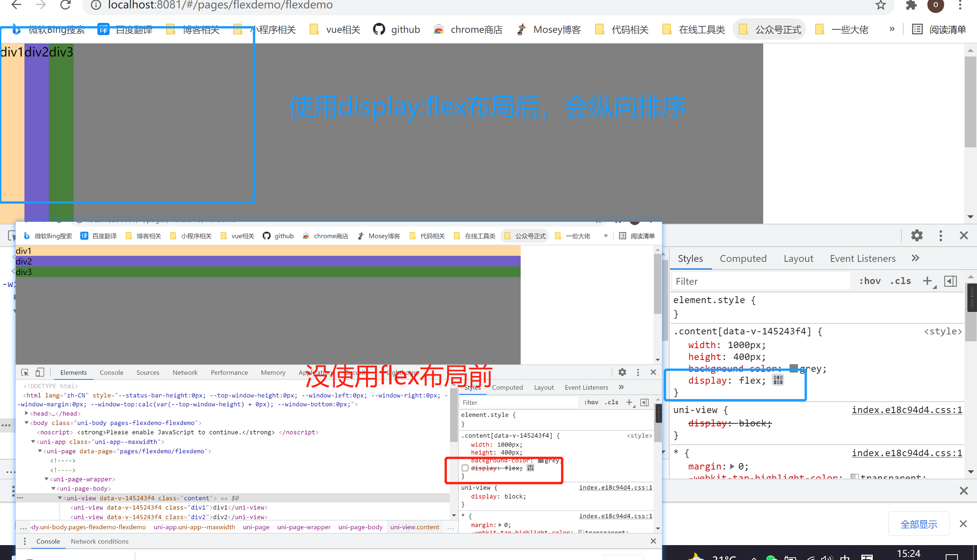Toggle the device toolbar phone icon

click(40, 372)
